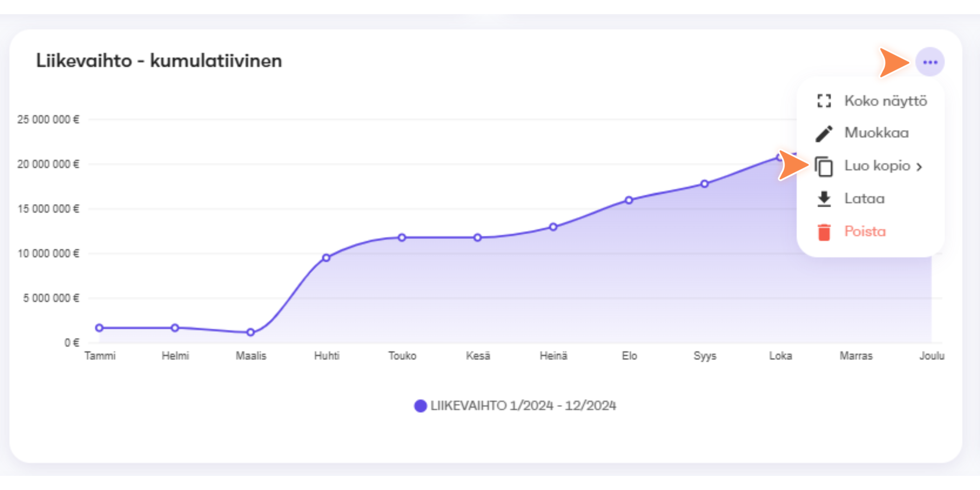Select the Syys data point on the line
Image resolution: width=980 pixels, height=490 pixels.
coord(705,184)
